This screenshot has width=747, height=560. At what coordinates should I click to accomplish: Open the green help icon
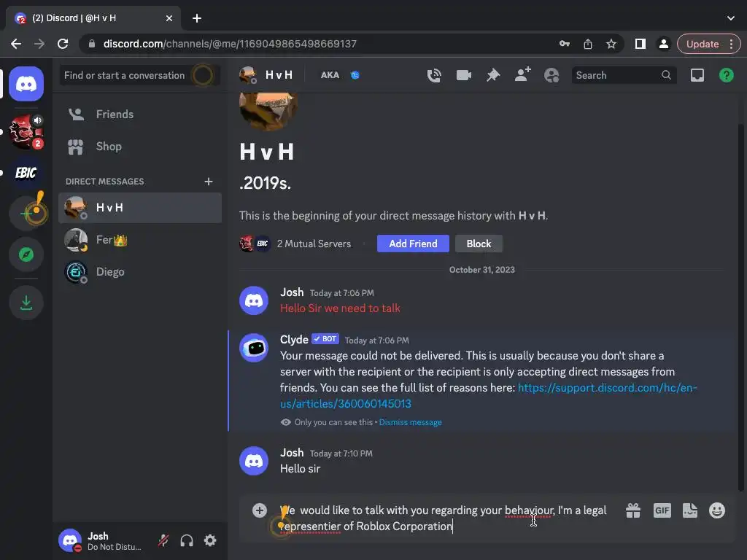click(726, 75)
